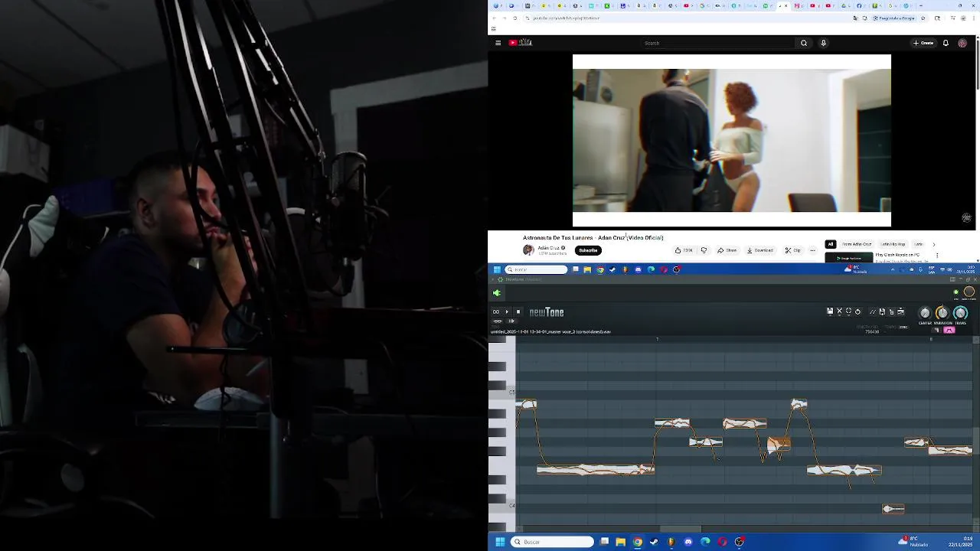Click the Preguntale a Google button in the address bar

[x=893, y=18]
